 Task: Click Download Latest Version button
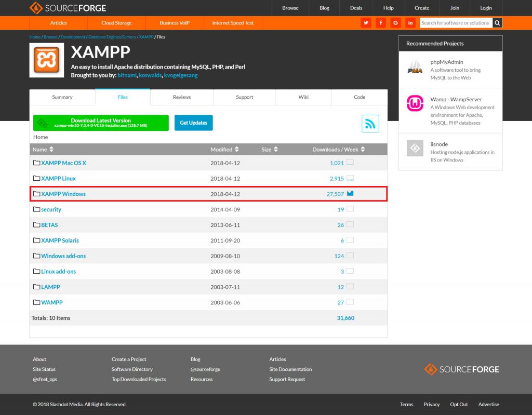point(101,123)
